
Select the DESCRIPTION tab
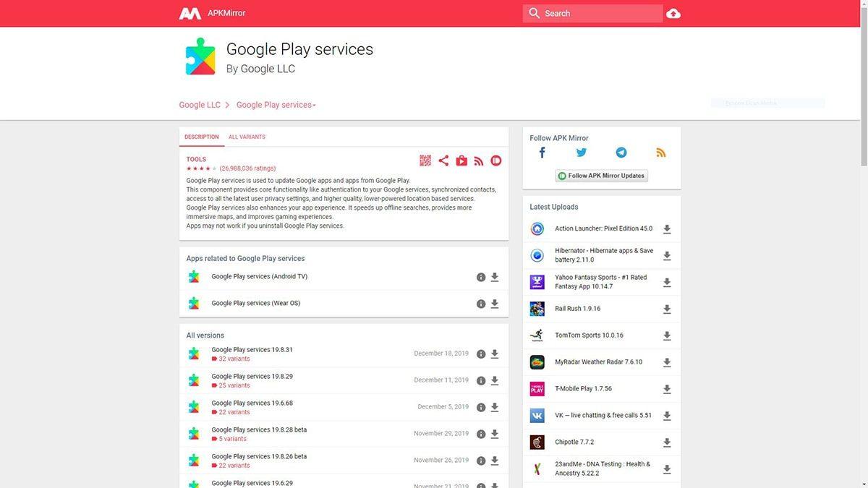(201, 137)
